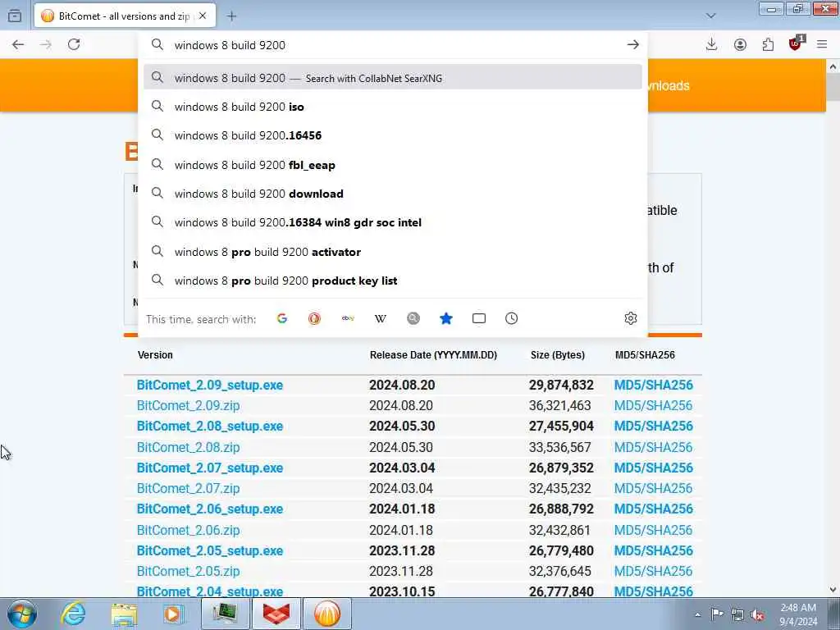Select 'Search with CollabNet SearXNG' suggestion

(393, 78)
